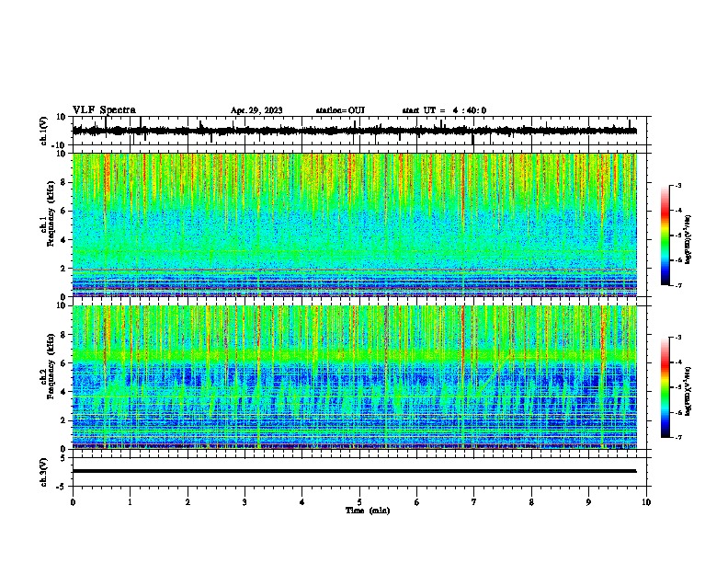Click the '7' tick on the time axis

474,502
